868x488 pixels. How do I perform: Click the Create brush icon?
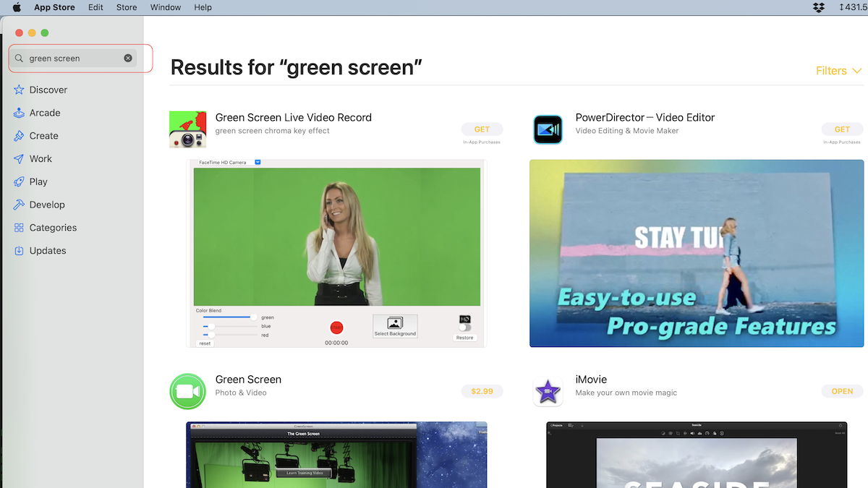pos(19,136)
